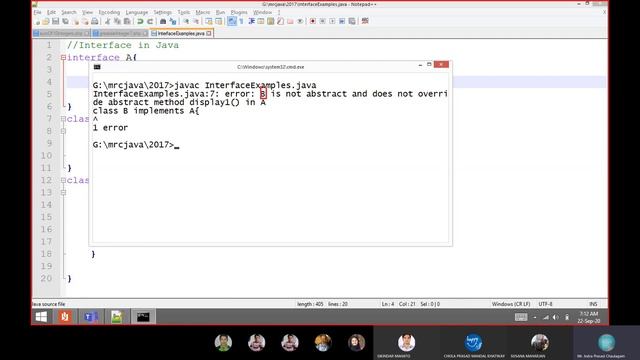
Task: Close the InterfaceExamples.java tab
Action: [x=209, y=33]
